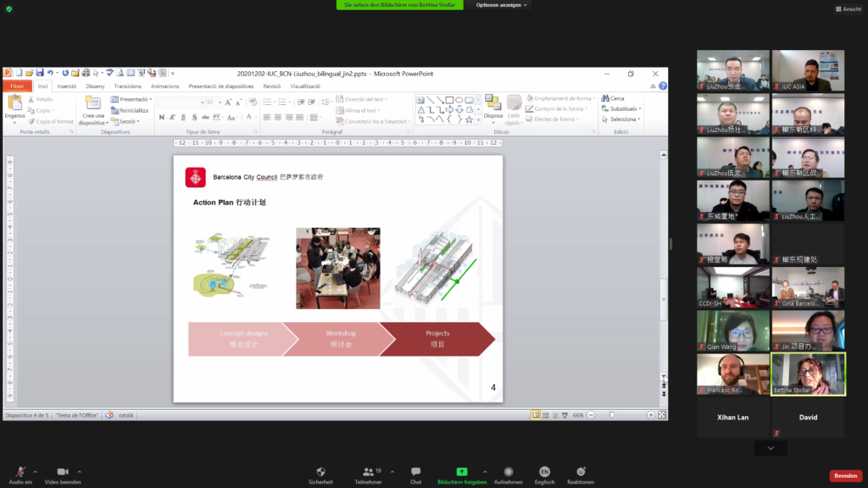Viewport: 868px width, 488px height.
Task: Open the Fitxer tab in PowerPoint
Action: click(x=17, y=86)
